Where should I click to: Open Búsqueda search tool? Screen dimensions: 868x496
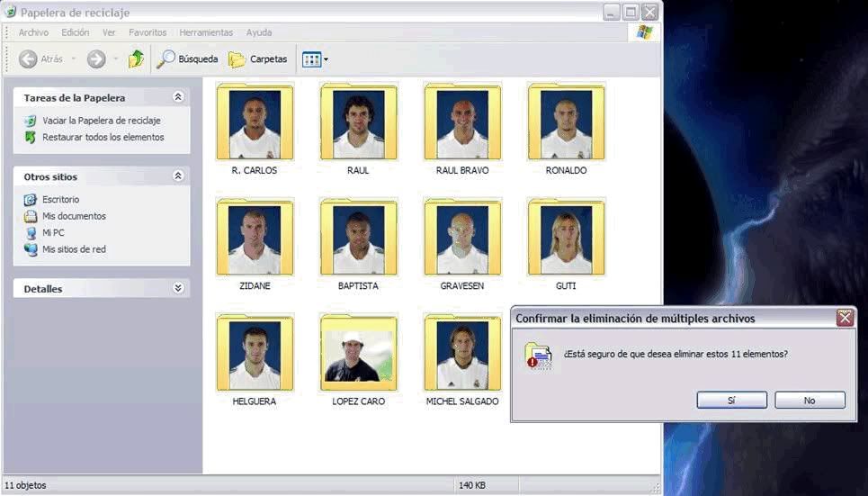[x=187, y=59]
